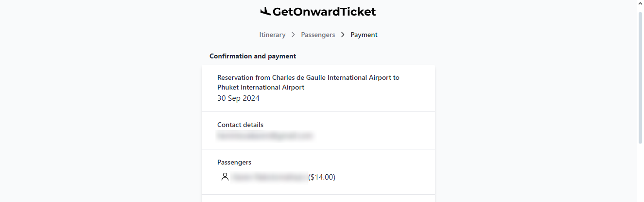Click the passenger person icon
This screenshot has width=644, height=202.
(x=225, y=177)
